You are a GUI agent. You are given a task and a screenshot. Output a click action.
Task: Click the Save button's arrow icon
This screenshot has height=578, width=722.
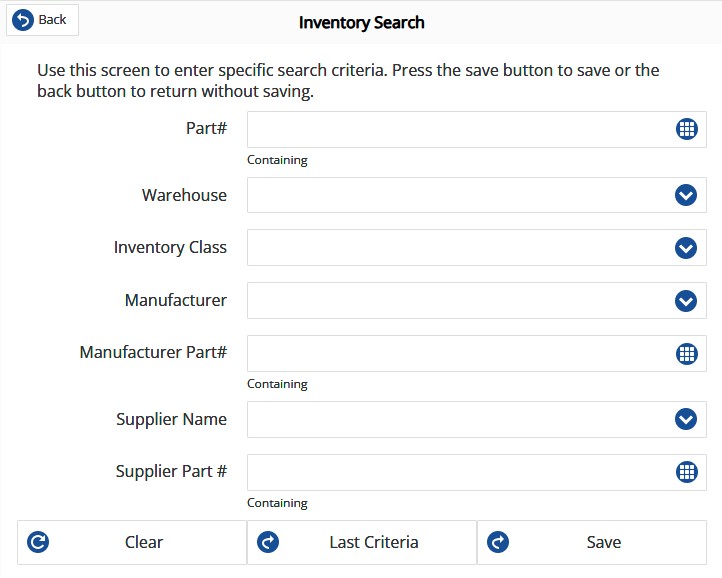point(498,542)
